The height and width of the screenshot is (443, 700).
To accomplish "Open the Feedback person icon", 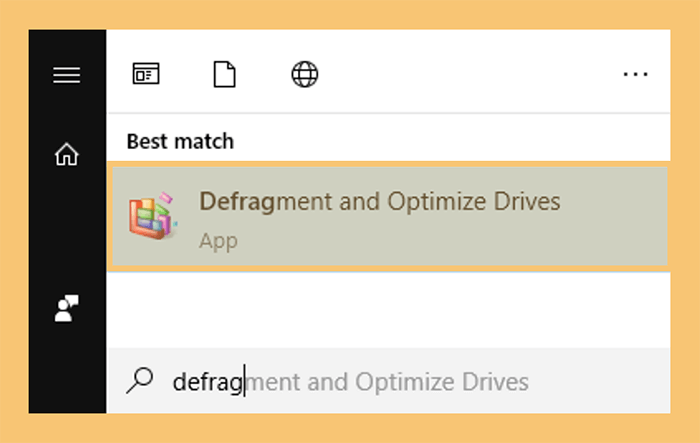I will coord(67,308).
